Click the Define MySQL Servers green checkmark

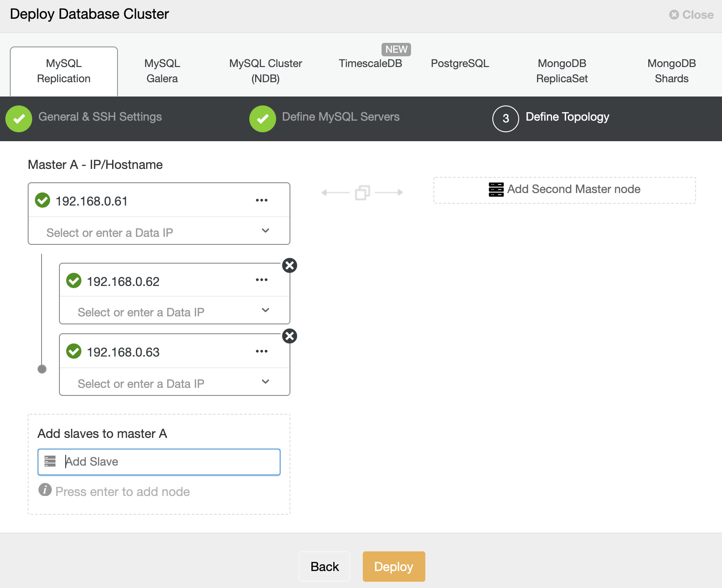click(x=263, y=119)
